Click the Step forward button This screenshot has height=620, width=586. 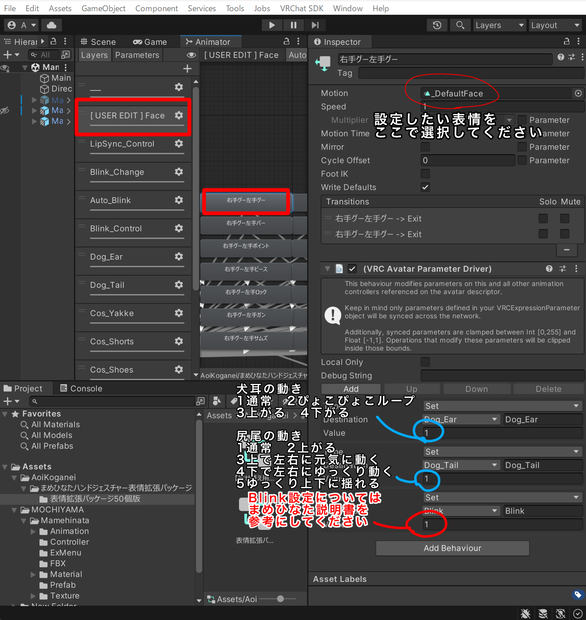pos(315,25)
